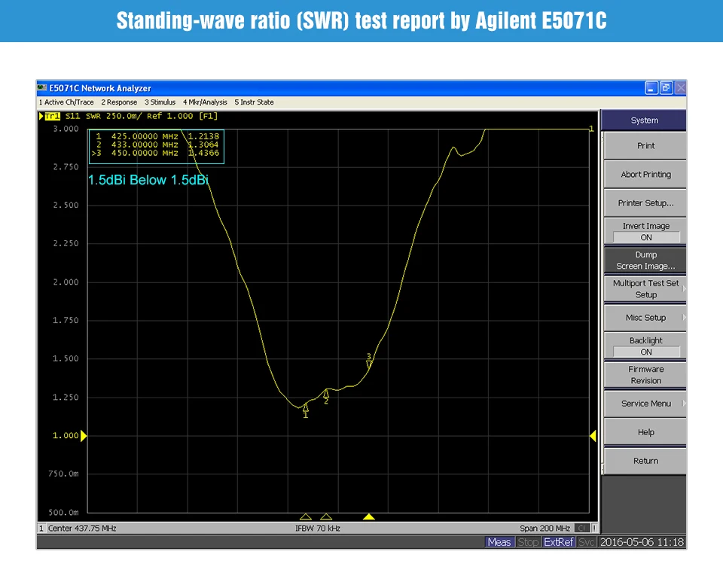Select the Tr1 trace indicator
This screenshot has height=588, width=723.
pyautogui.click(x=51, y=116)
